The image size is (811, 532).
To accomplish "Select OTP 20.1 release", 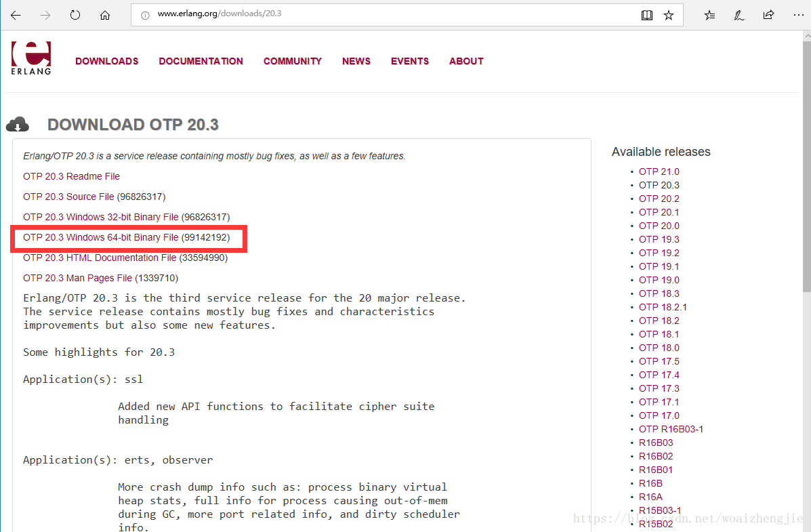I will 659,212.
